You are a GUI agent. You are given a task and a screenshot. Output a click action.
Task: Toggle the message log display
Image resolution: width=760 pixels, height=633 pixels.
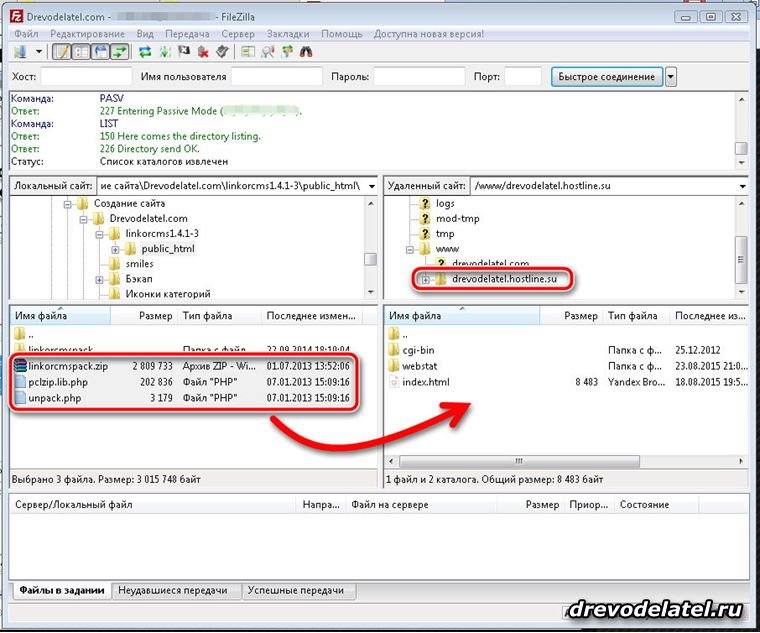(x=62, y=51)
